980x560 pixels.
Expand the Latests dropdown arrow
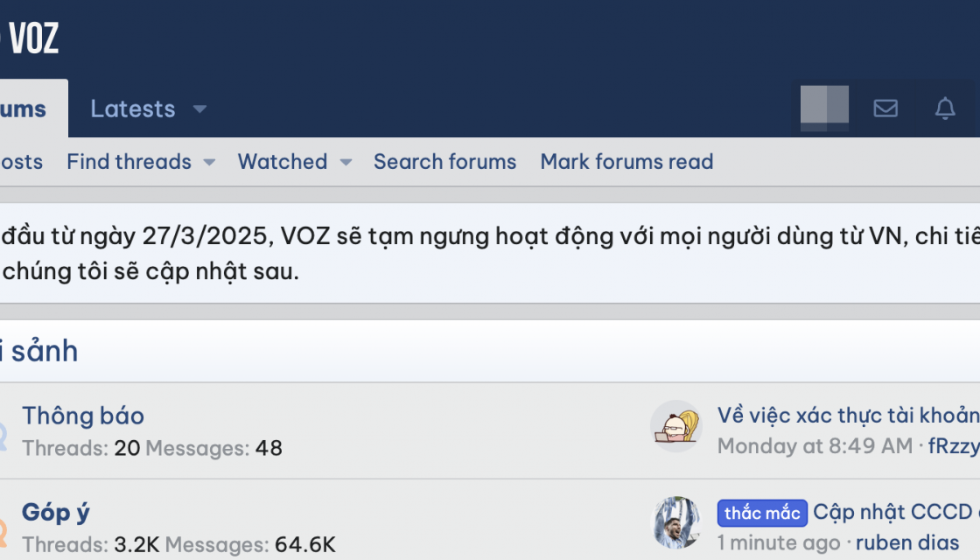click(200, 109)
